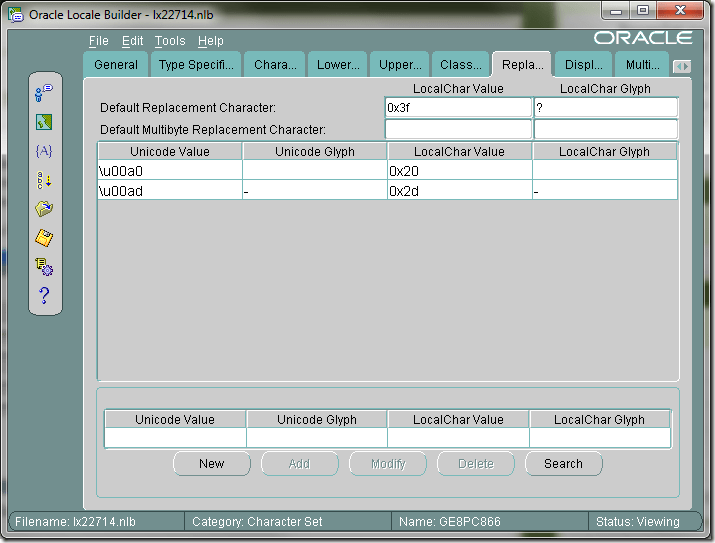
Task: Select the Repla... tab
Action: (523, 65)
